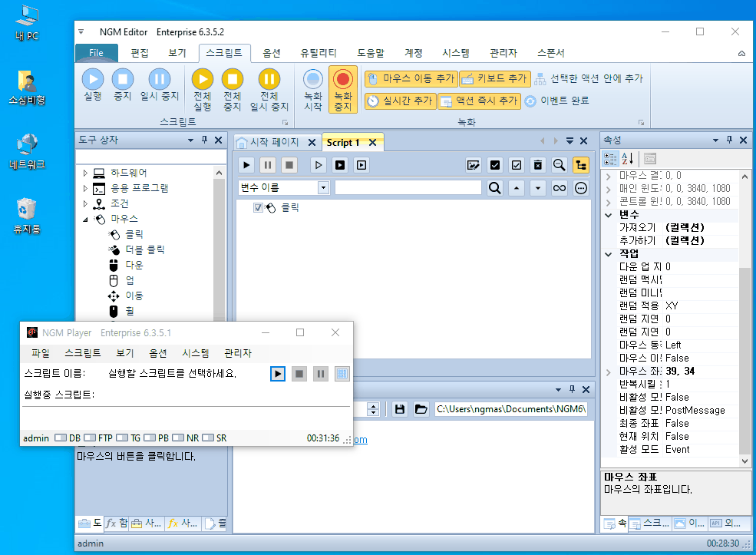This screenshot has width=756, height=555.
Task: Click the outlined play step icon in Script 1 toolbar
Action: pyautogui.click(x=319, y=165)
